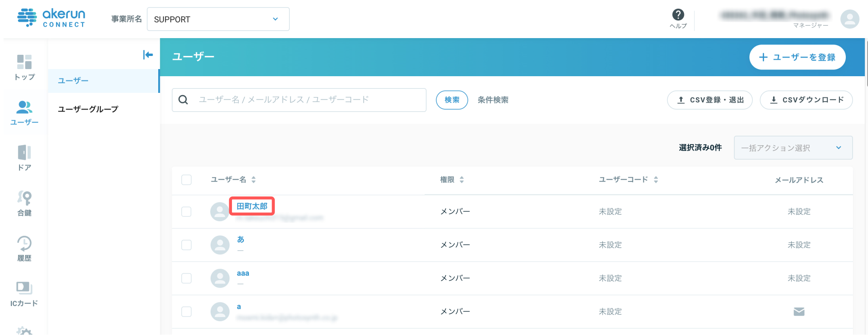The width and height of the screenshot is (868, 335).
Task: Sort by ユーザーコード column arrows
Action: pos(656,180)
